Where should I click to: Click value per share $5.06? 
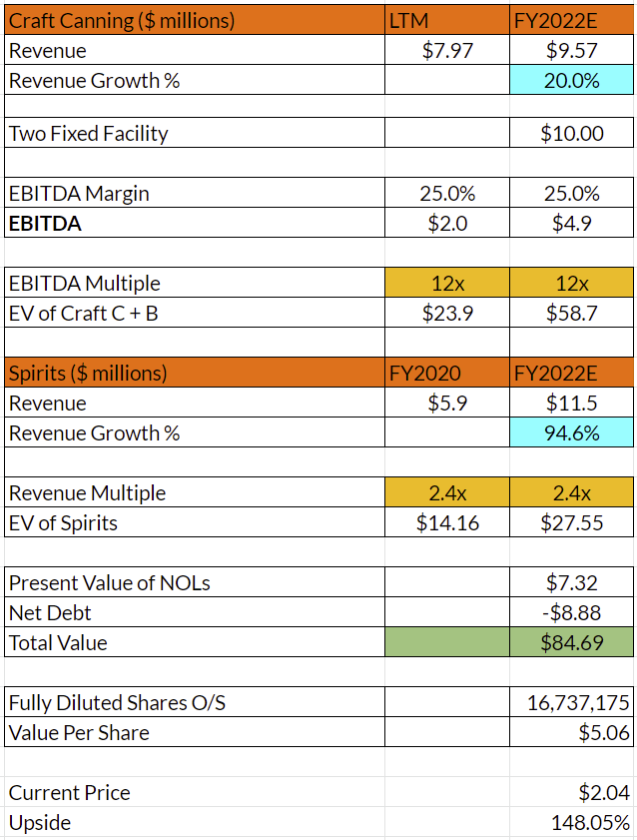click(x=571, y=732)
